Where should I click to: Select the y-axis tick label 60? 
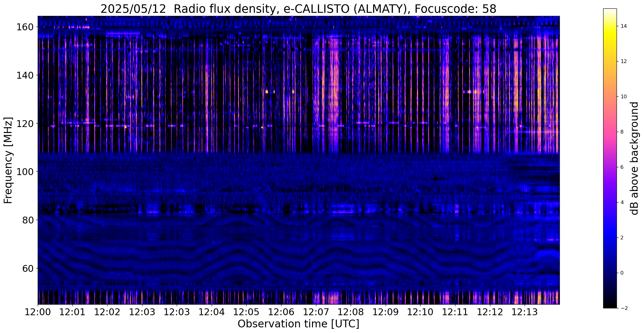(x=28, y=268)
